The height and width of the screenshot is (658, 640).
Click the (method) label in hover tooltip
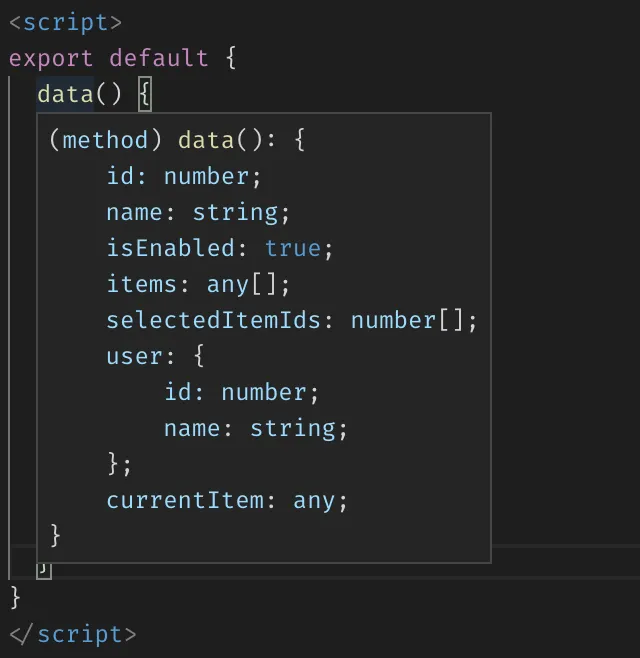(x=106, y=140)
